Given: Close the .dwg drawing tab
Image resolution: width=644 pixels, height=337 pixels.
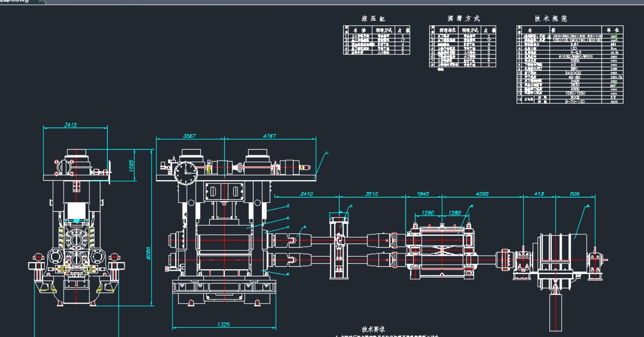Looking at the screenshot, I should point(41,1).
